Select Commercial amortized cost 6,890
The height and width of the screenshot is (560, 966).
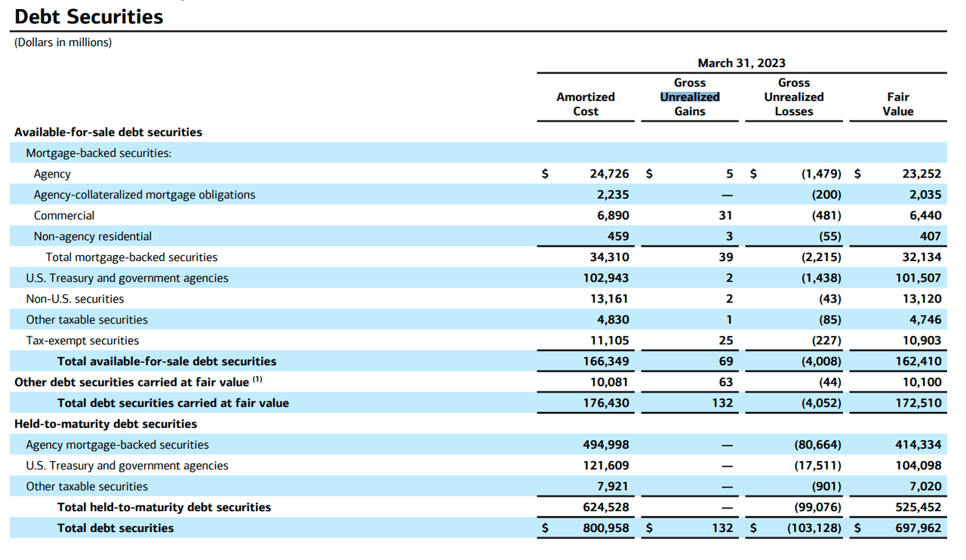pos(613,216)
